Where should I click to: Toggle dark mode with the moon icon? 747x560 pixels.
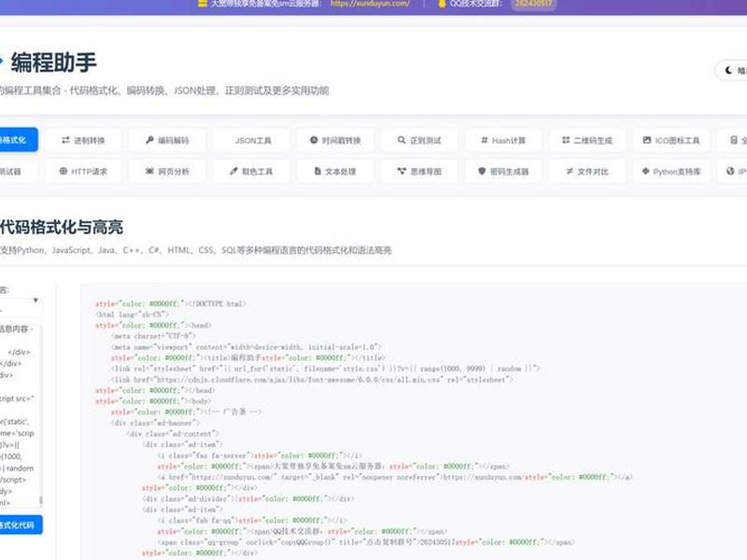click(x=728, y=71)
